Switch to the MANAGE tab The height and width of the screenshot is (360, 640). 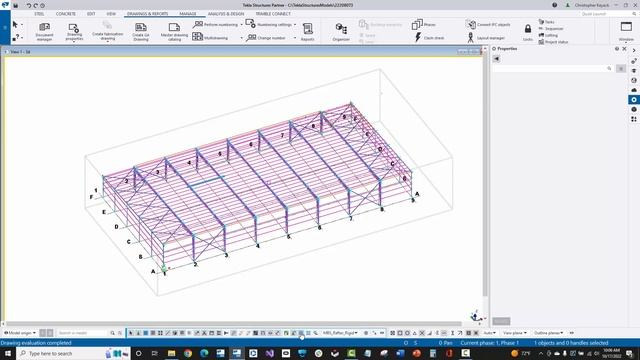point(188,14)
